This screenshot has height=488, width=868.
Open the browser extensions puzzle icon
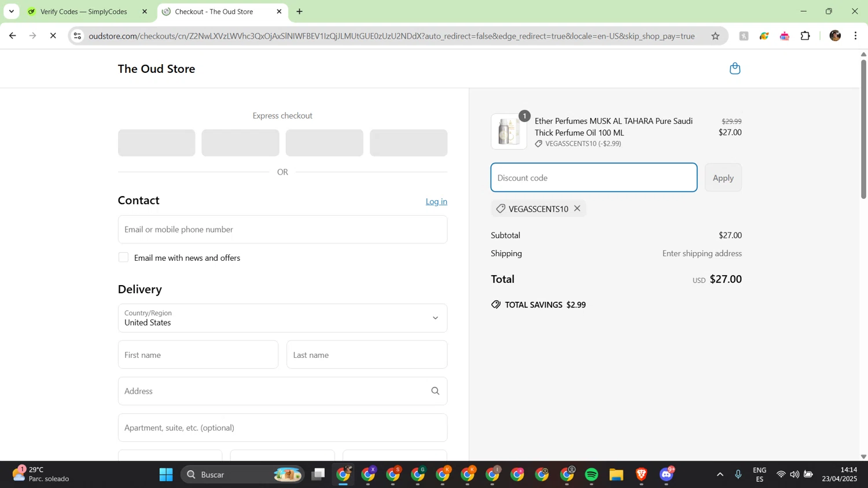click(805, 36)
